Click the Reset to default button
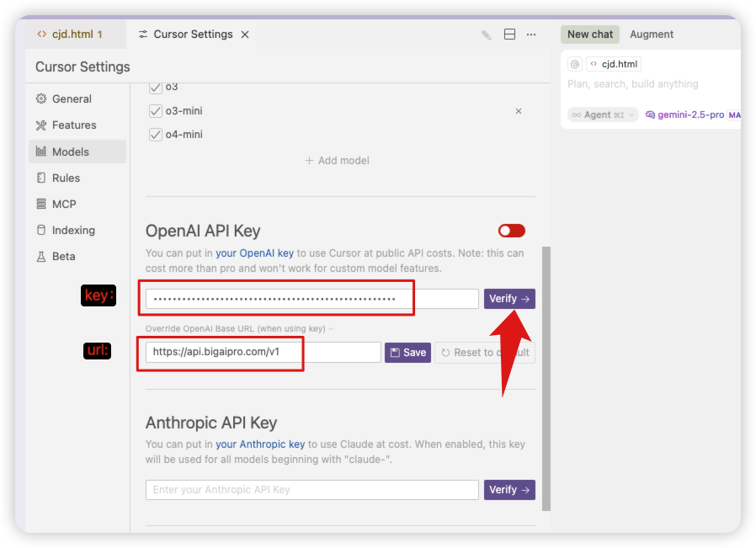The image size is (756, 548). tap(485, 353)
